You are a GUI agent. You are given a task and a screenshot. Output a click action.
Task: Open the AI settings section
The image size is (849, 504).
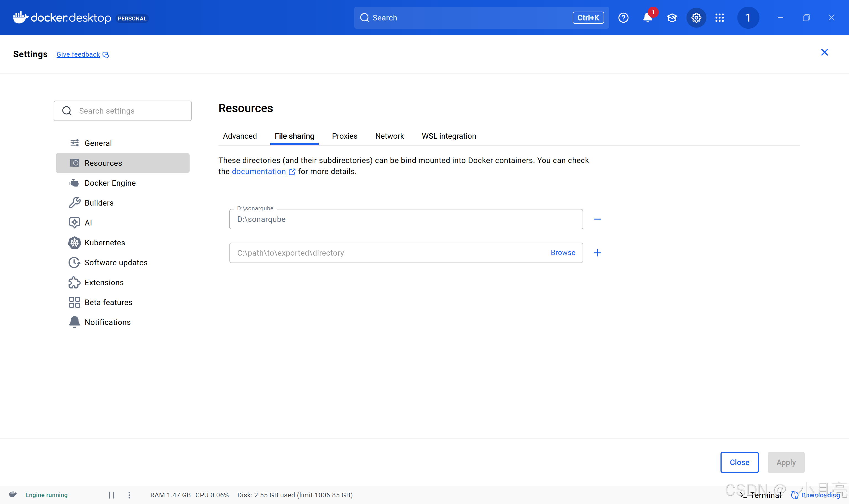click(x=123, y=223)
